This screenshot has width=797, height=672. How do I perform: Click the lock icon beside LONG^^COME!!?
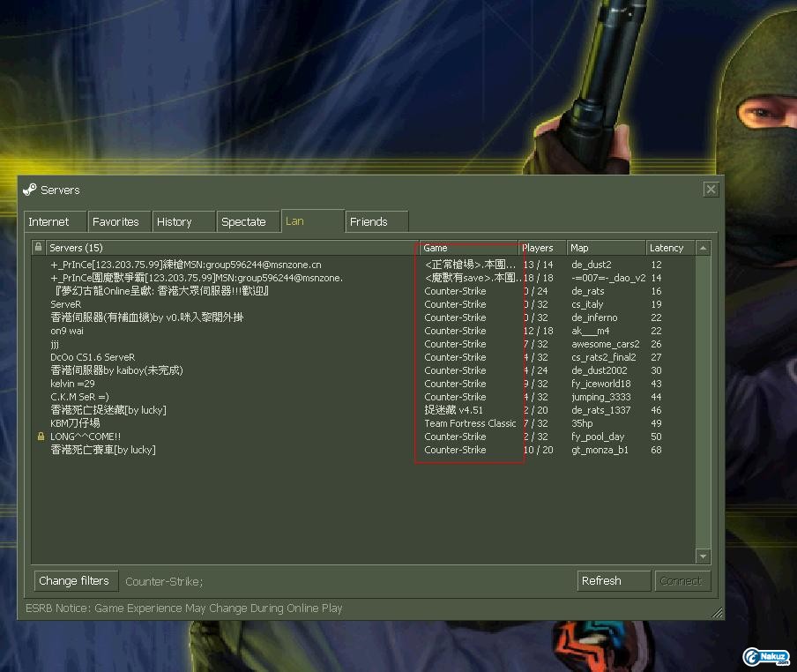41,437
